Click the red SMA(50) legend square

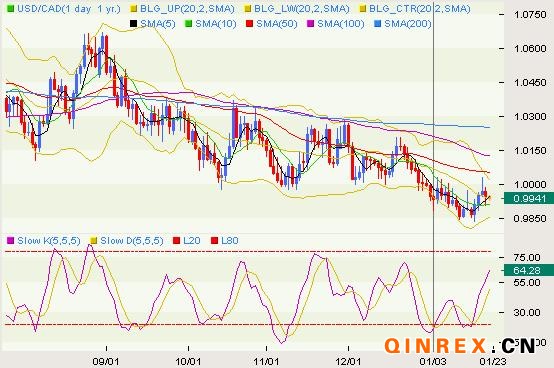(250, 24)
